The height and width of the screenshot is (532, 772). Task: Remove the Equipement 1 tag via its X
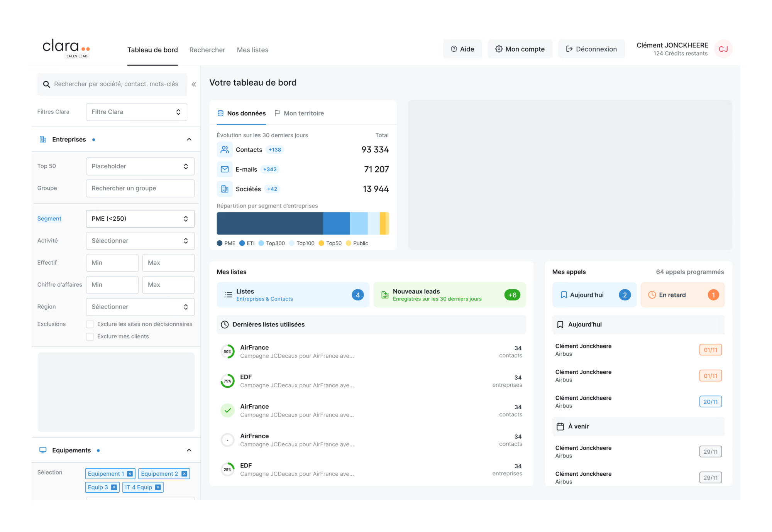130,474
